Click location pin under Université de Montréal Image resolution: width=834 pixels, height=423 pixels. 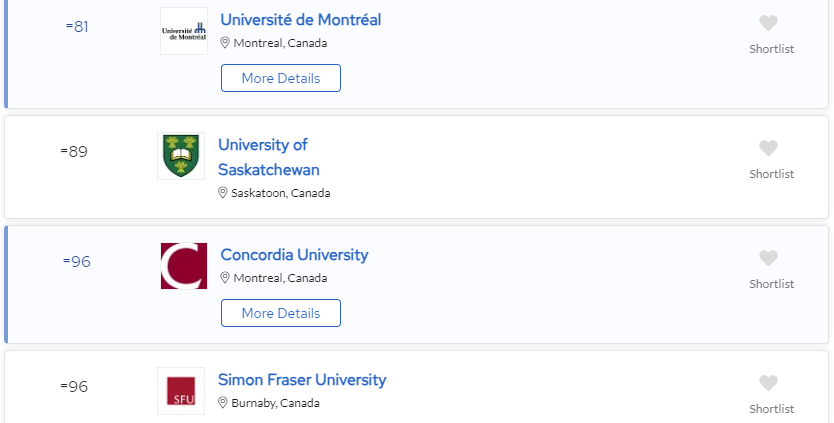click(x=225, y=43)
